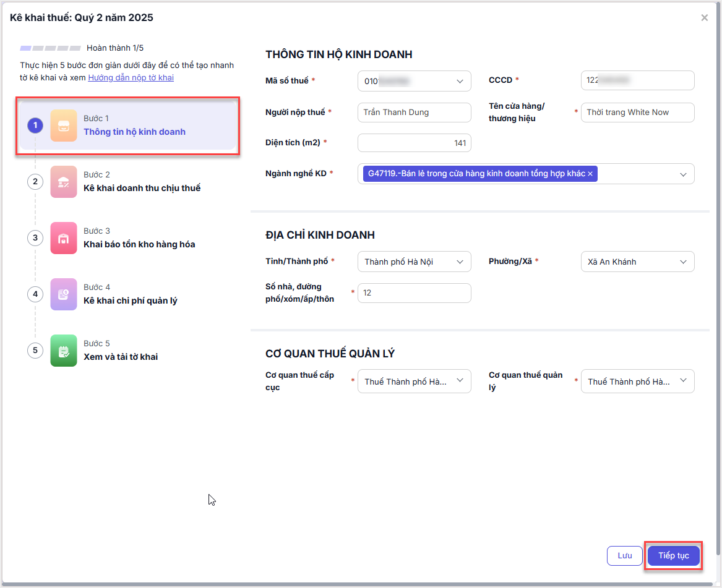The image size is (722, 588).
Task: Expand the Ngành nghề KD dropdown
Action: pos(683,174)
